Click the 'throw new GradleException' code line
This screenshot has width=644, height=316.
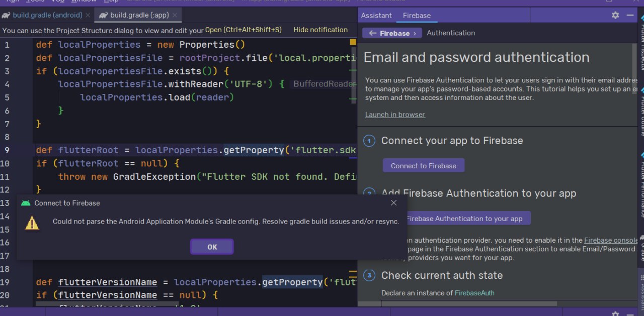[207, 176]
